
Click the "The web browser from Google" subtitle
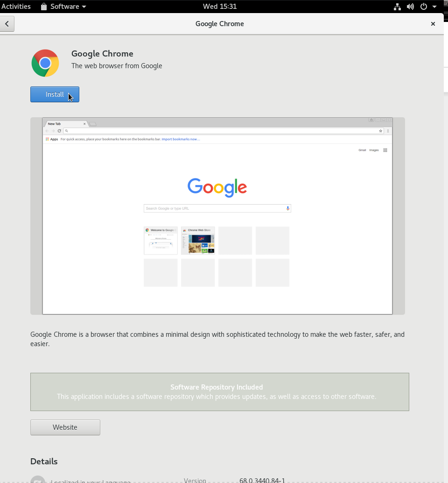pyautogui.click(x=117, y=66)
